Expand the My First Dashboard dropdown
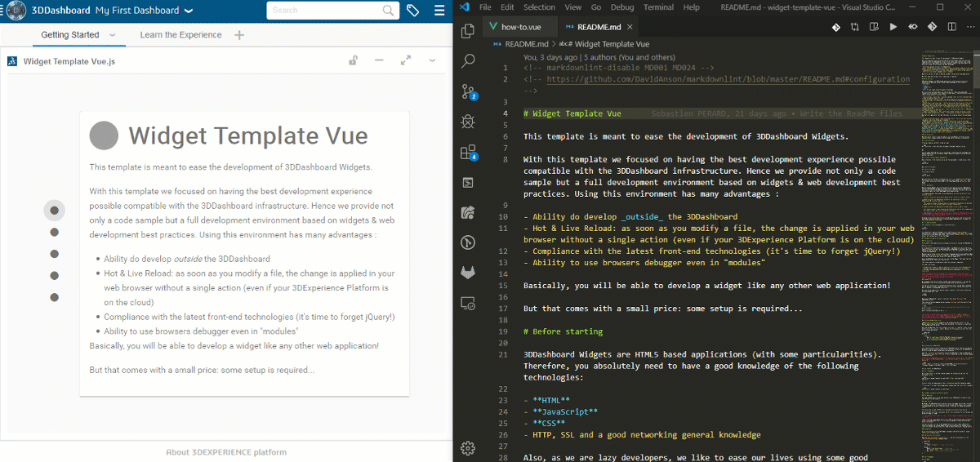 (189, 11)
